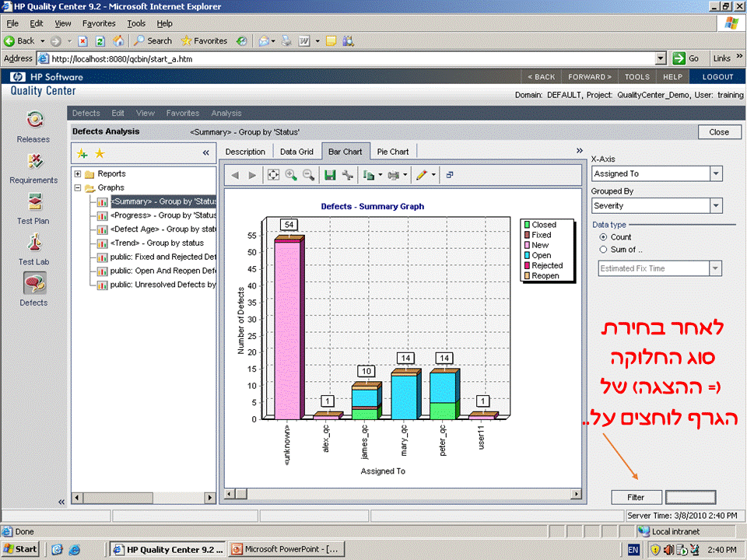Viewport: 747px width, 560px height.
Task: Open the Test Lab module icon
Action: pos(33,243)
